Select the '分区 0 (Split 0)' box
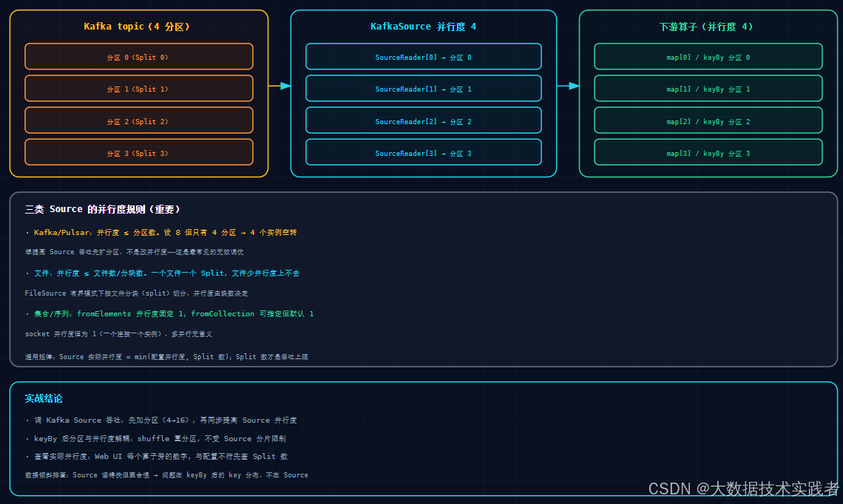The height and width of the screenshot is (504, 843). pos(139,56)
